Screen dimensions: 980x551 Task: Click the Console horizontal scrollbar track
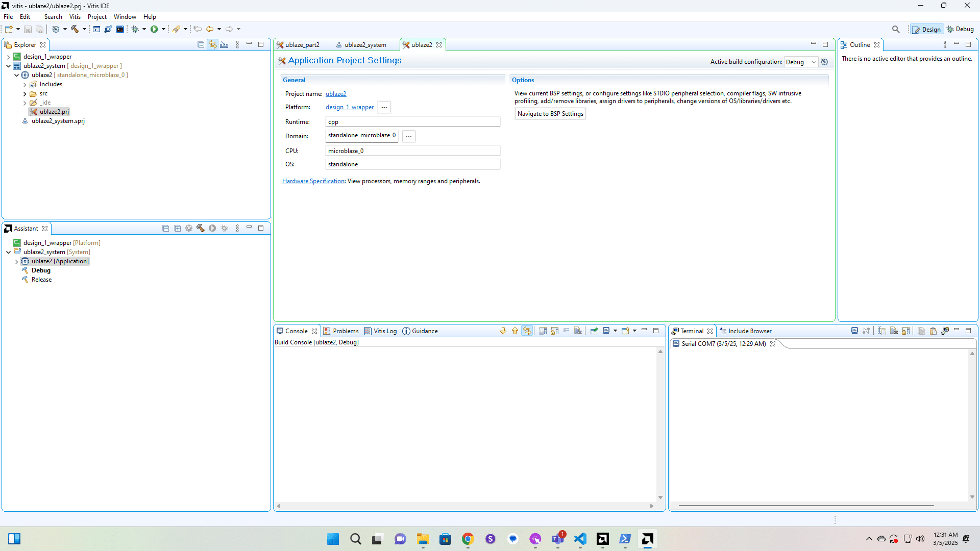pyautogui.click(x=464, y=506)
